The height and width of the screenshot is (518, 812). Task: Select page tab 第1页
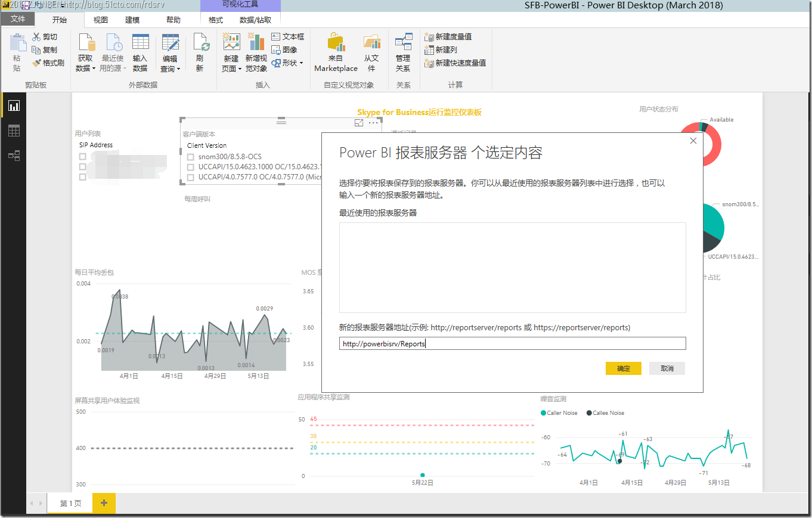click(x=70, y=504)
